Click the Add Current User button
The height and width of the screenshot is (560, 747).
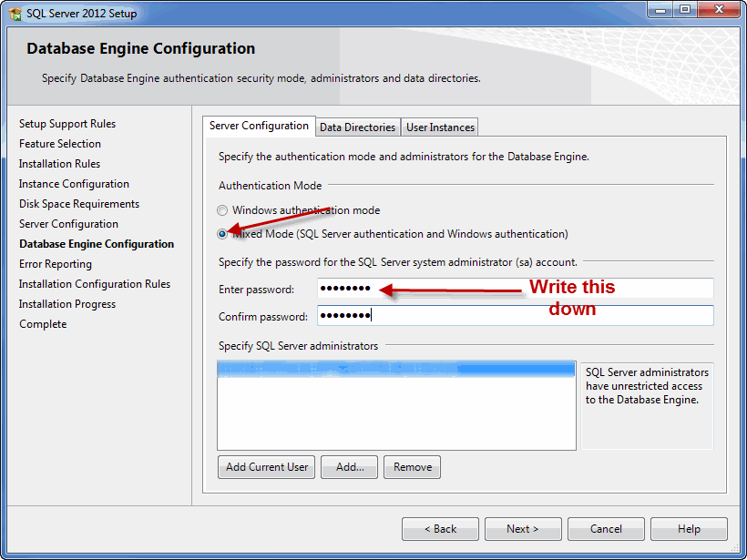coord(267,467)
